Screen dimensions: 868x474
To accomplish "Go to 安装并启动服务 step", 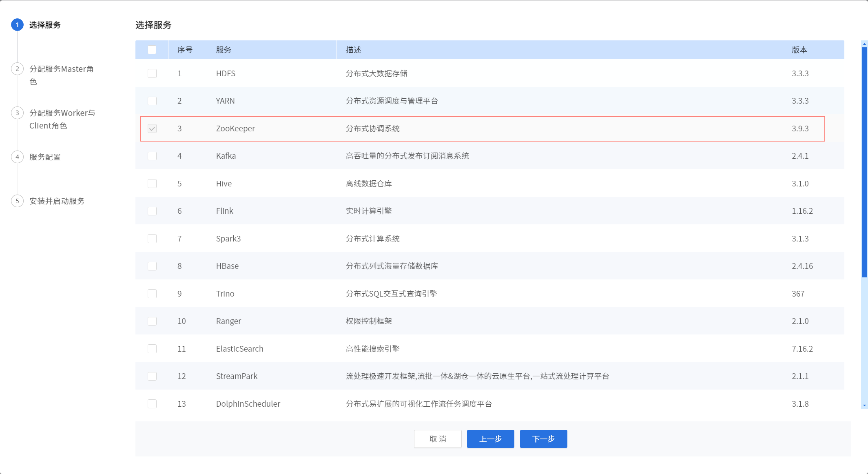I will point(57,201).
